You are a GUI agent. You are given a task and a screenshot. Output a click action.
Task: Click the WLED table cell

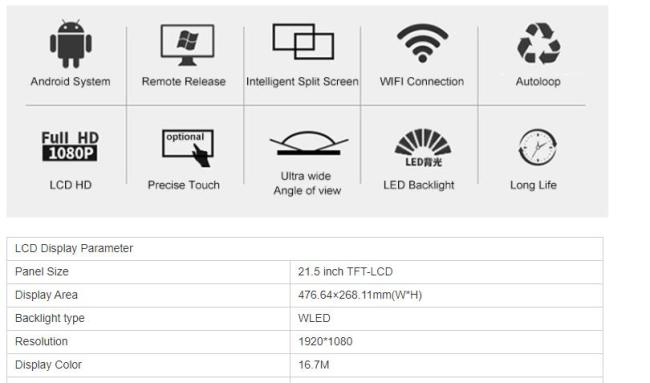coord(446,319)
